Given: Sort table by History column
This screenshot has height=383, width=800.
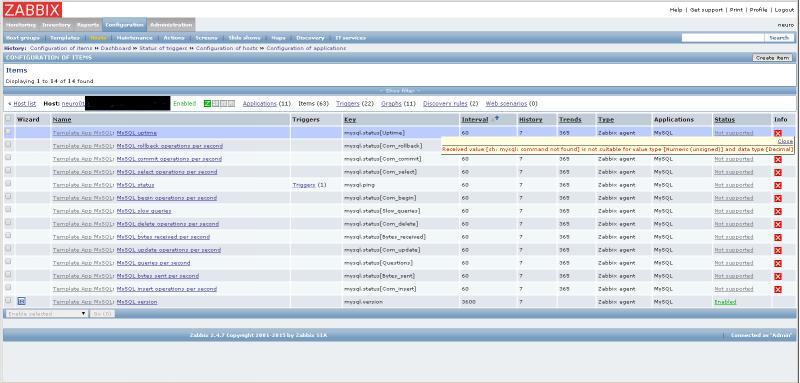Looking at the screenshot, I should [531, 119].
